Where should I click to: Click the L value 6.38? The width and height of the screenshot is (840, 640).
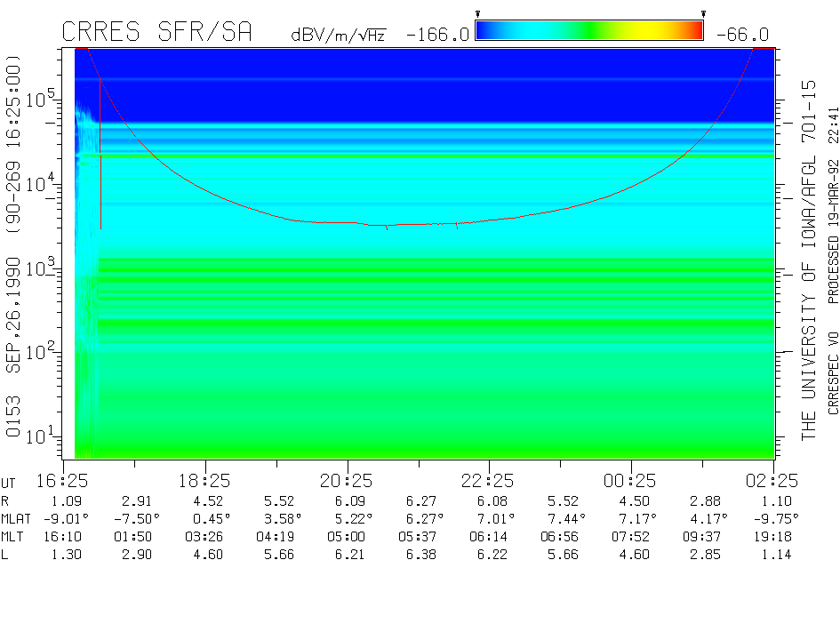tap(421, 555)
